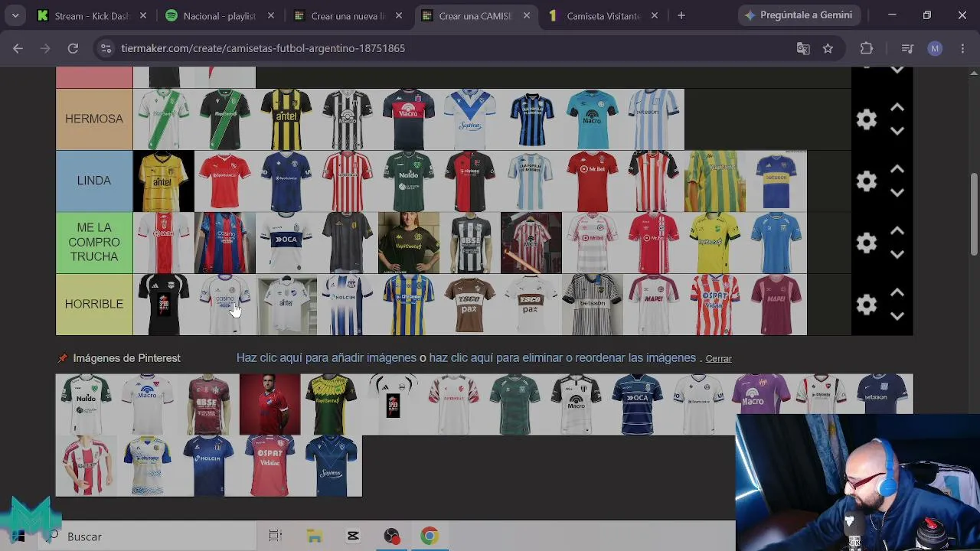
Task: Open File Explorer from the taskbar
Action: 315,536
